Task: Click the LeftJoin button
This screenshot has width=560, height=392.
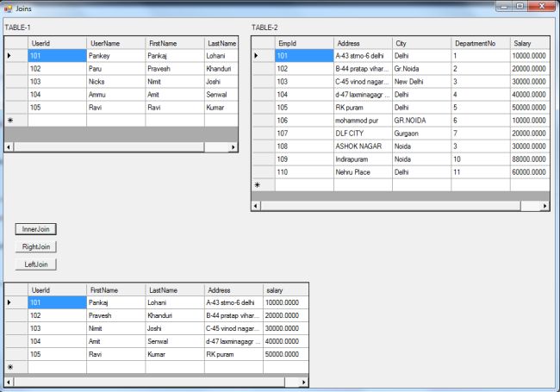Action: (x=35, y=264)
